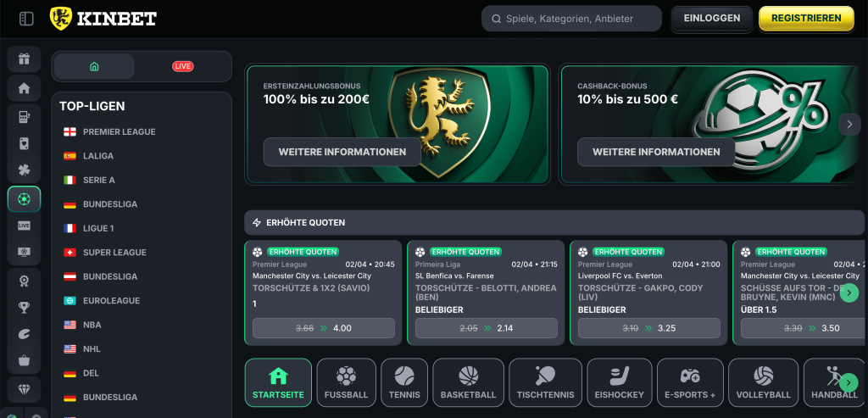Select the Handball sport category
This screenshot has height=418, width=868.
834,382
